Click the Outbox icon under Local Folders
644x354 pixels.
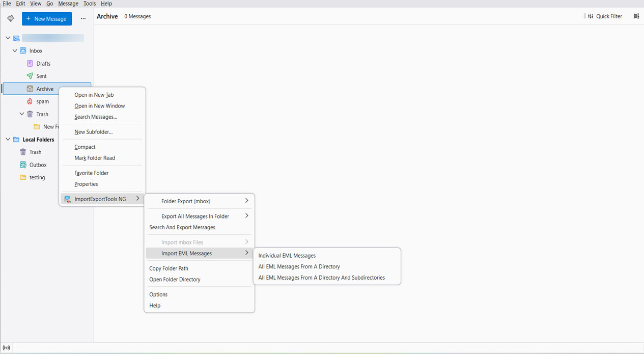point(22,165)
